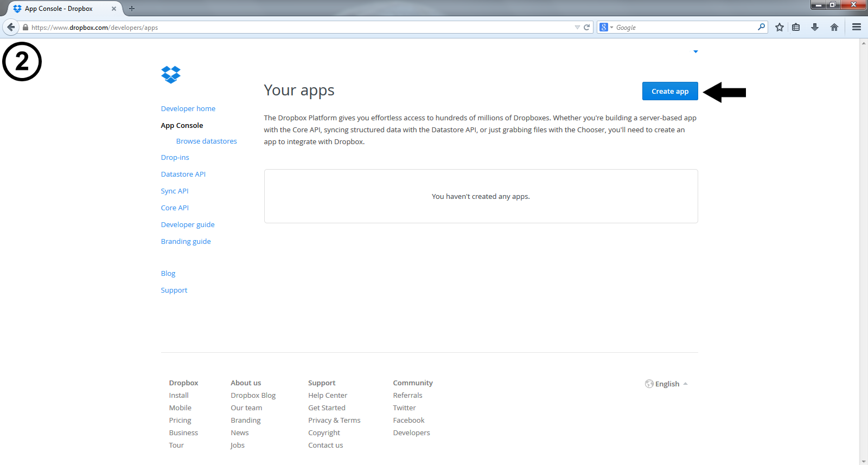868x465 pixels.
Task: Open Business in the footer
Action: pyautogui.click(x=183, y=432)
